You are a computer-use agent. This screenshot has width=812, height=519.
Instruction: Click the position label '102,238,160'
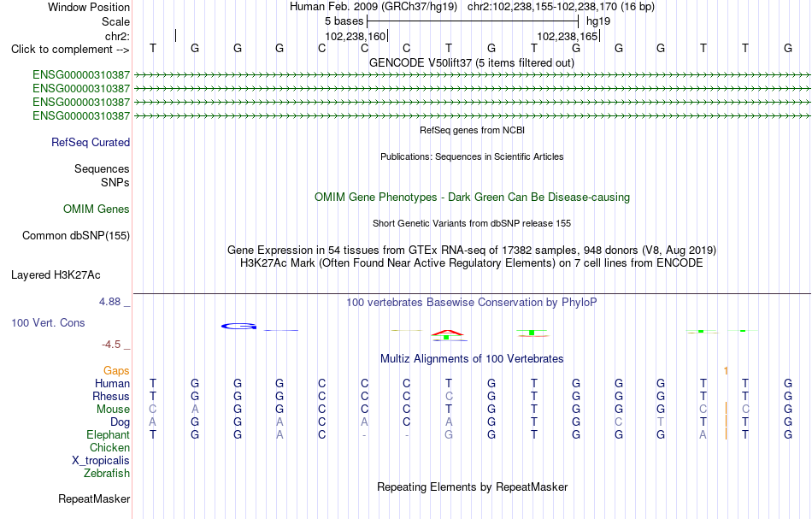[356, 36]
